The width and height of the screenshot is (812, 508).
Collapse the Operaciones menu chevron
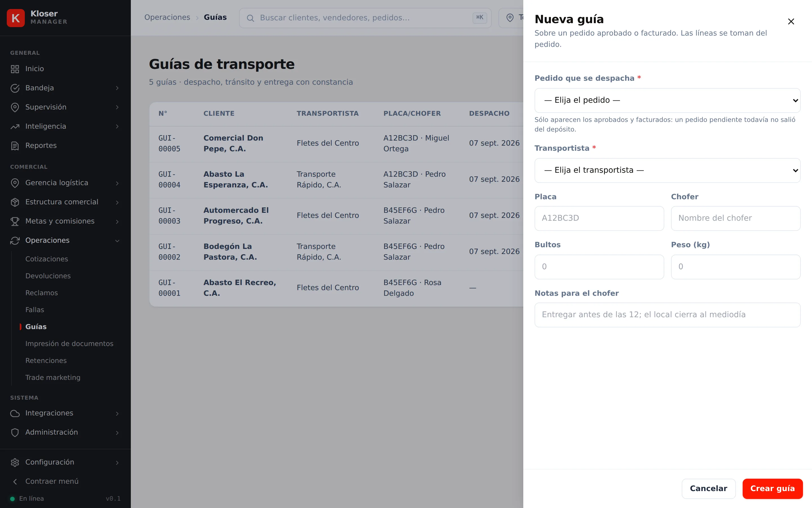(117, 240)
